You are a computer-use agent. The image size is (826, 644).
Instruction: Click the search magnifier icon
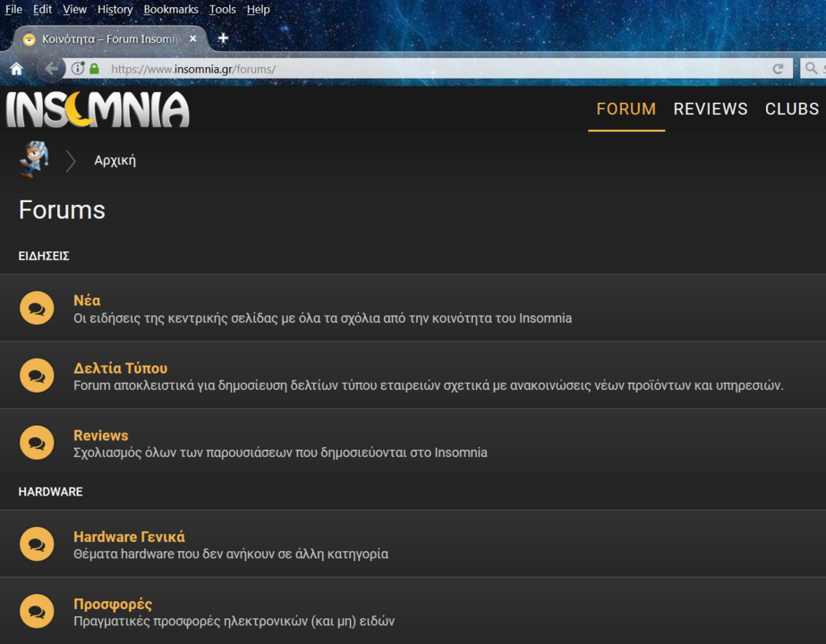pyautogui.click(x=812, y=68)
